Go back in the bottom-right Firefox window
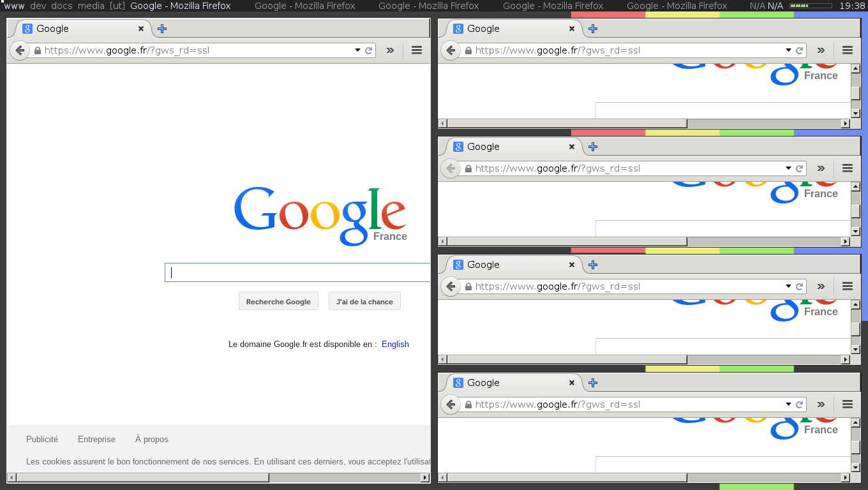868x490 pixels. [451, 405]
